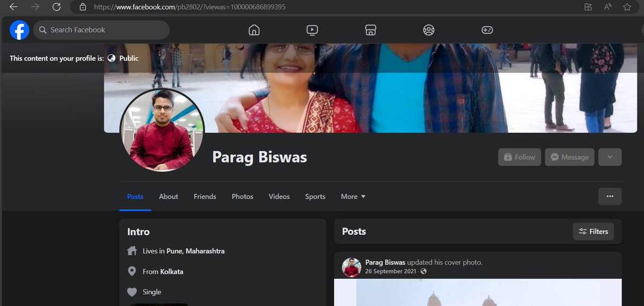Click the browser apps grid icon
Screen dimensions: 644x306
(x=588, y=7)
